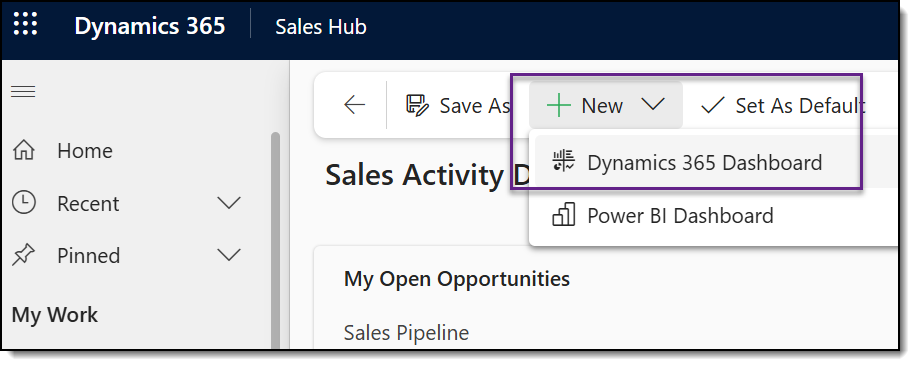Toggle the New dropdown chevron
Image resolution: width=915 pixels, height=366 pixels.
pyautogui.click(x=652, y=104)
